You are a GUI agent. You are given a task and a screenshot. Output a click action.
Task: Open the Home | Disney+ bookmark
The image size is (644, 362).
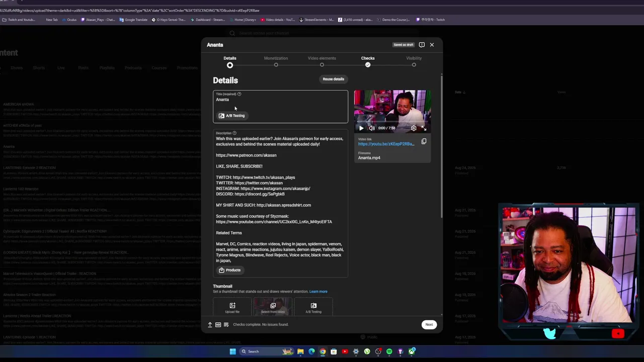(243, 20)
